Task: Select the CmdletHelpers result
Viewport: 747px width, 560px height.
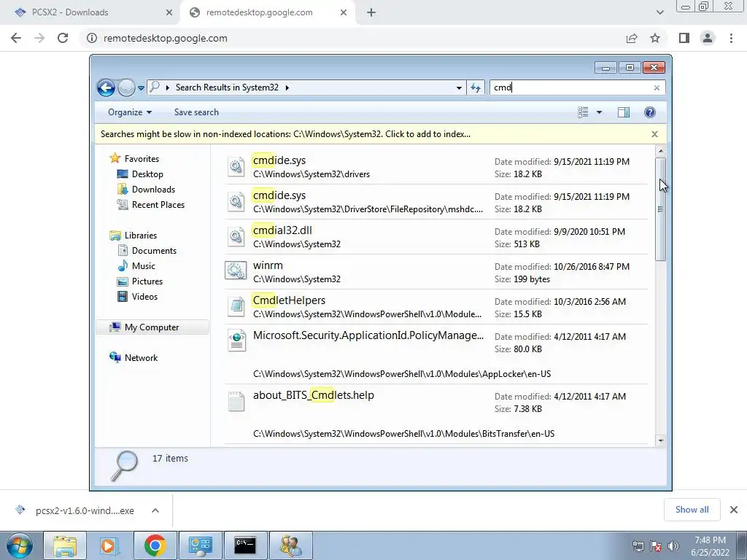Action: pos(436,307)
